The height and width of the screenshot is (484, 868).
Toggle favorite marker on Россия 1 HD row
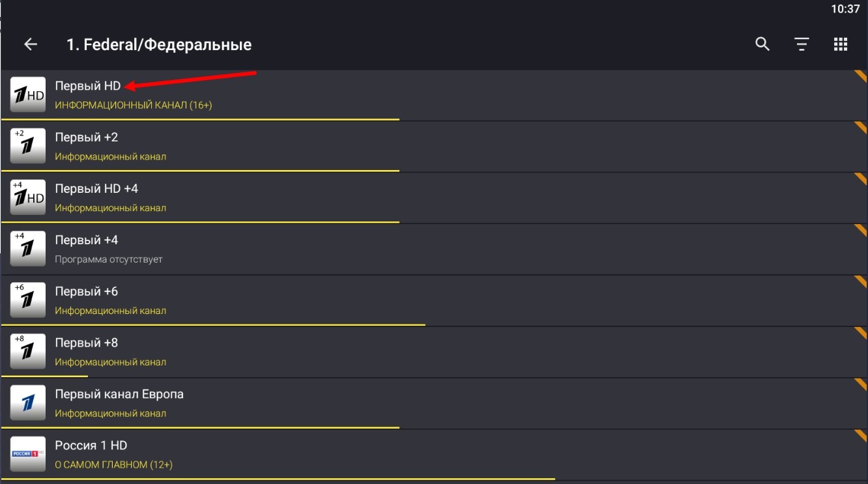(x=860, y=436)
